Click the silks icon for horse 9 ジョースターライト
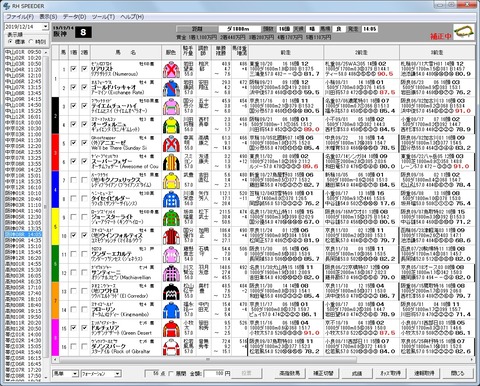The height and width of the screenshot is (386, 480). (x=171, y=218)
